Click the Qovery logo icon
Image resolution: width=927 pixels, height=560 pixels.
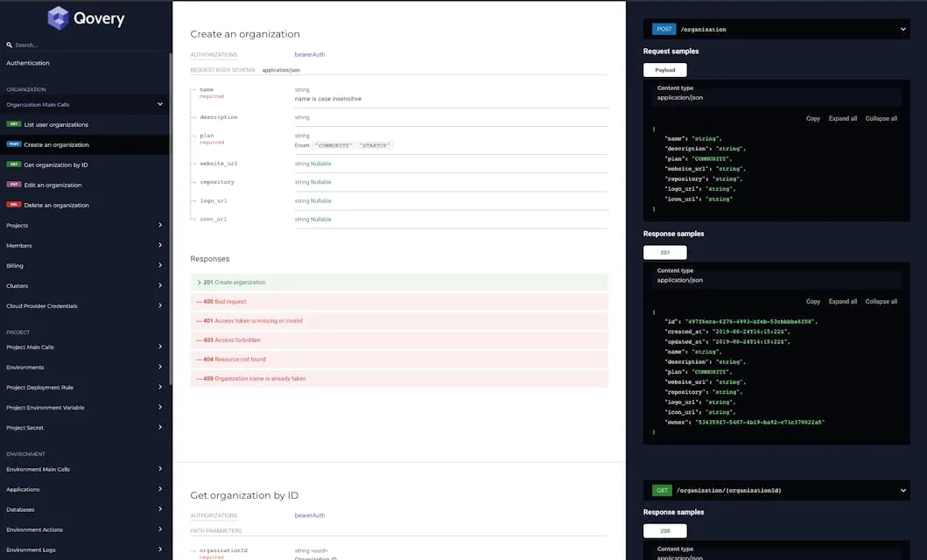click(x=56, y=18)
